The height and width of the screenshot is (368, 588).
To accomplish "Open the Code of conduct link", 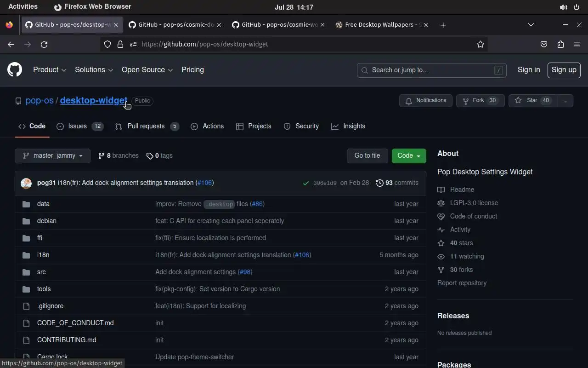I will (467, 216).
